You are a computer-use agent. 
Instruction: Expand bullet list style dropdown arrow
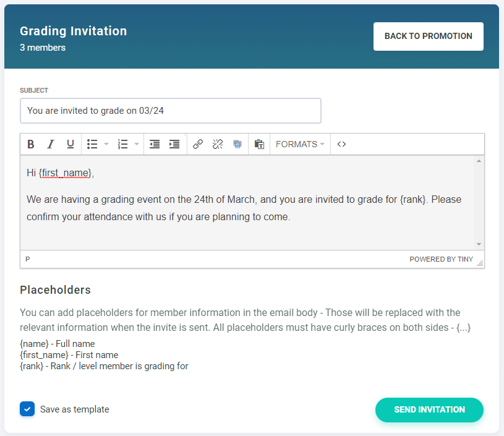click(106, 144)
